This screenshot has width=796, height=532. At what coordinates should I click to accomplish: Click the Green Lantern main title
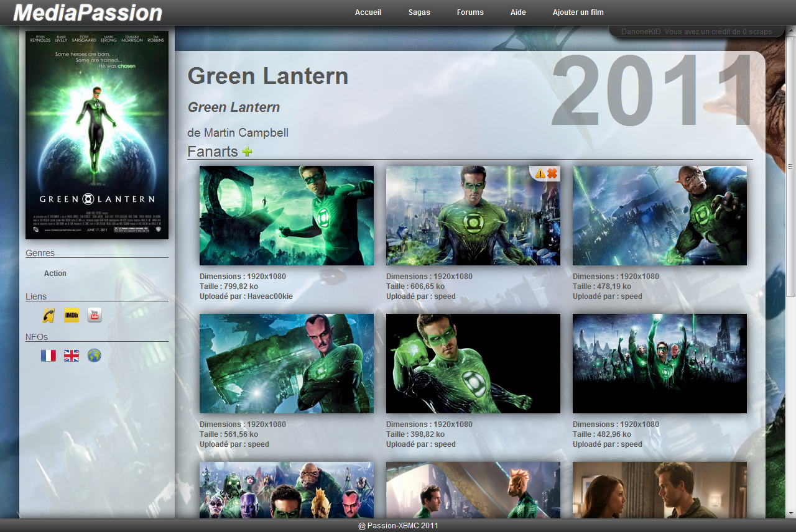tap(268, 76)
